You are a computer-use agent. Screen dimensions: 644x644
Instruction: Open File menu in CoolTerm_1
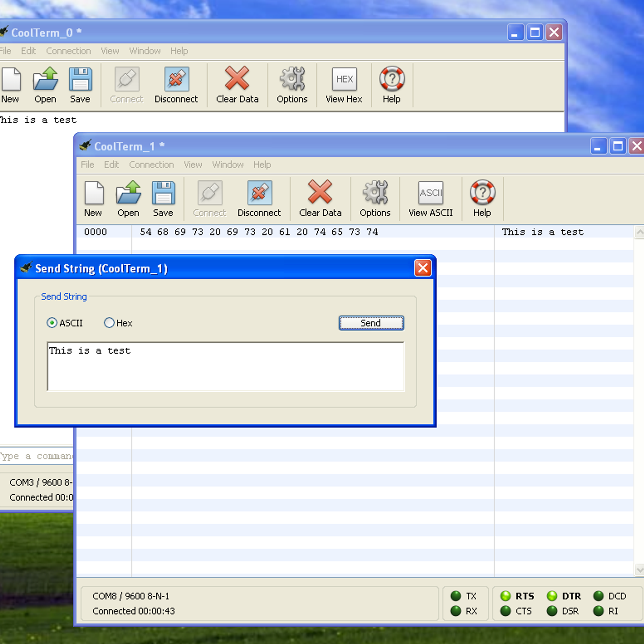87,165
